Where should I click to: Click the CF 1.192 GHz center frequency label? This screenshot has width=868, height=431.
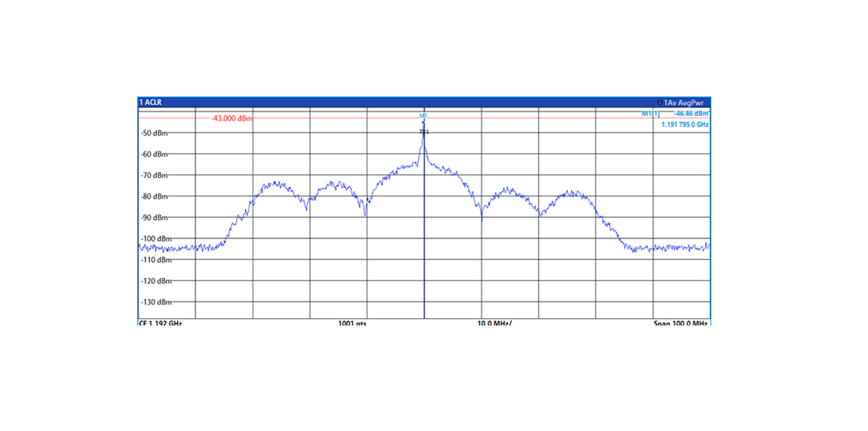160,323
